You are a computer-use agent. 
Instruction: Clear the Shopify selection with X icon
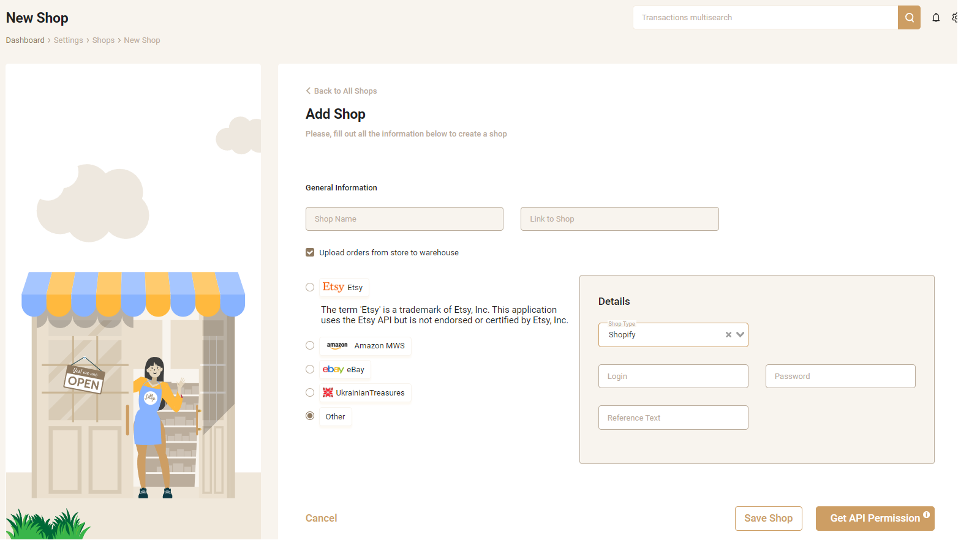coord(728,335)
